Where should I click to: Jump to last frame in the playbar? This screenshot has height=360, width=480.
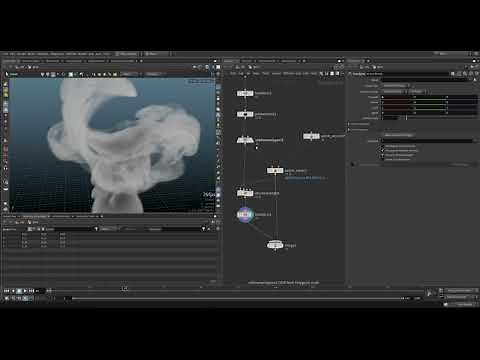tap(32, 291)
